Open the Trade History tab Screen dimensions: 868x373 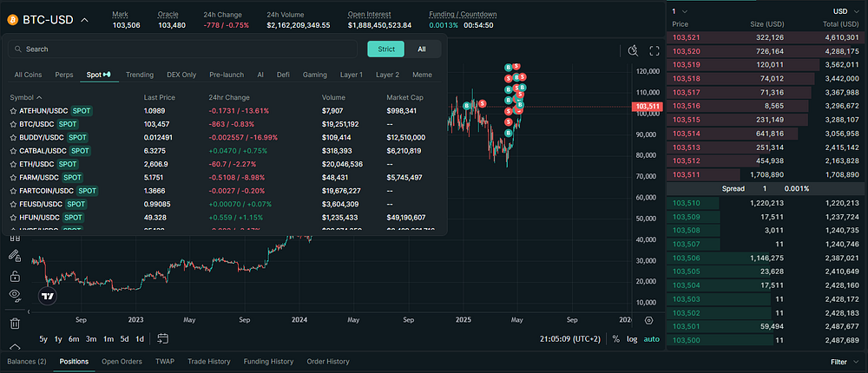[x=208, y=362]
